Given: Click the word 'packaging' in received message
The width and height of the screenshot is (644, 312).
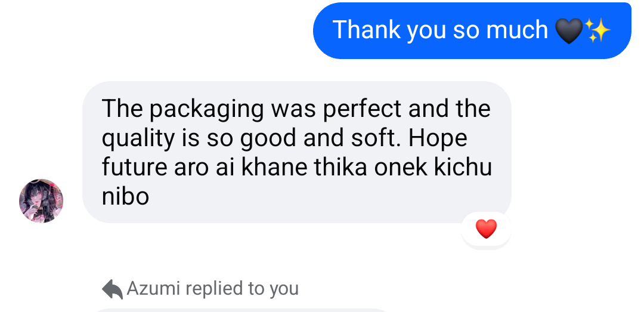Looking at the screenshot, I should [x=206, y=109].
